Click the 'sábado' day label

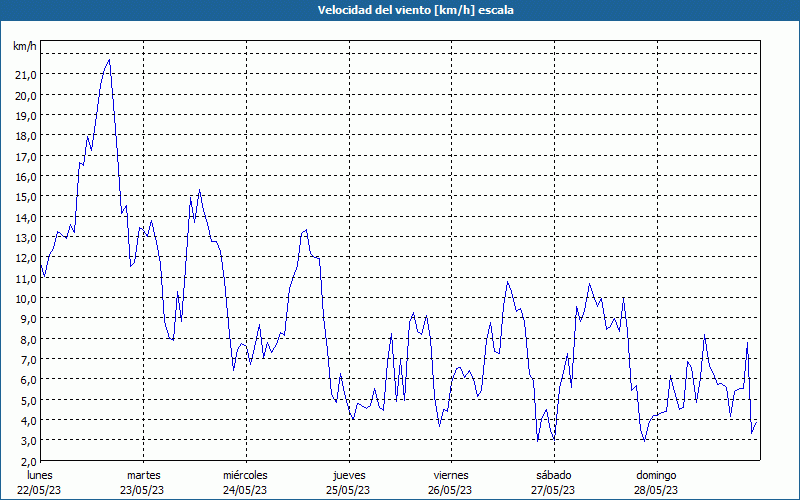pos(554,476)
